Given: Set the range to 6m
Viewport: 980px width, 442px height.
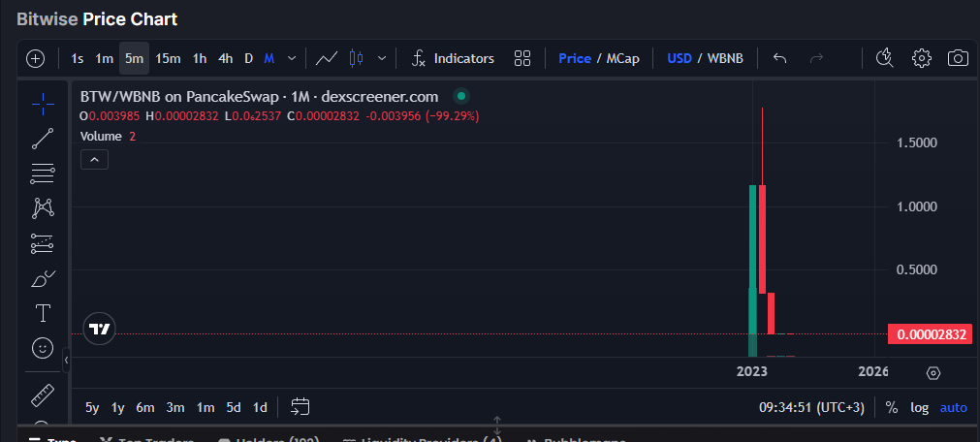Looking at the screenshot, I should tap(145, 407).
